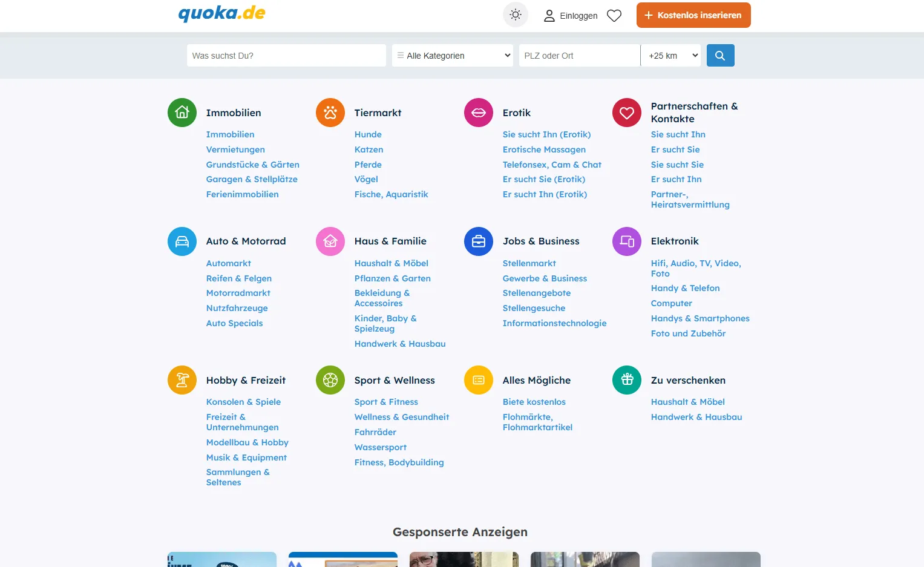
Task: Click the blue Auto & Motorrad car icon
Action: 182,241
